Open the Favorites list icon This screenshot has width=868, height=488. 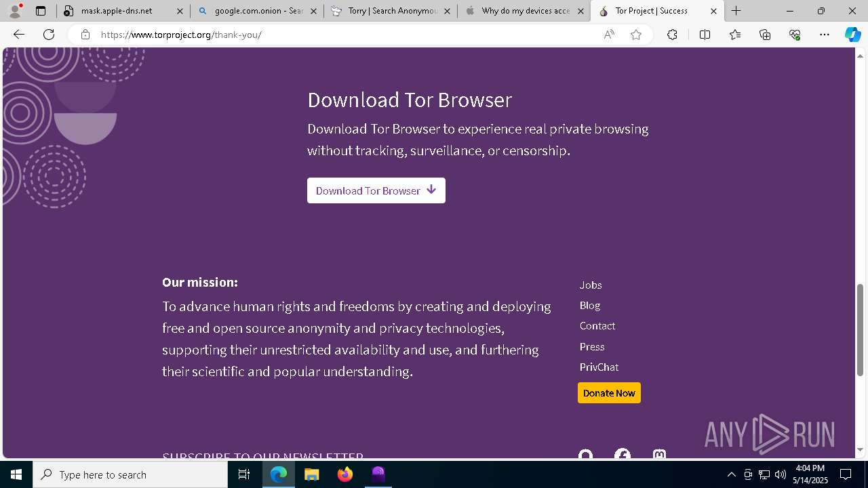[x=735, y=35]
